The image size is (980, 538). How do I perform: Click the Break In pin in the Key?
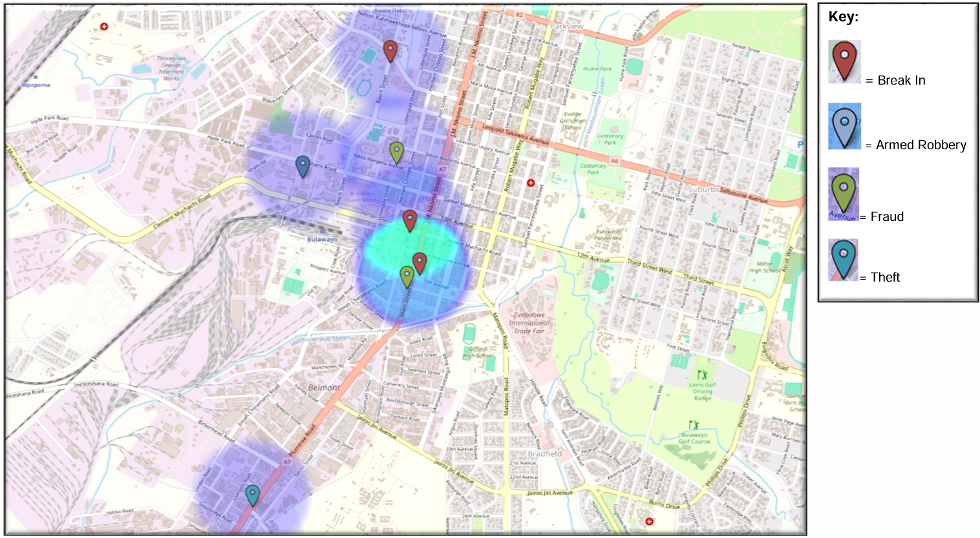(x=844, y=61)
